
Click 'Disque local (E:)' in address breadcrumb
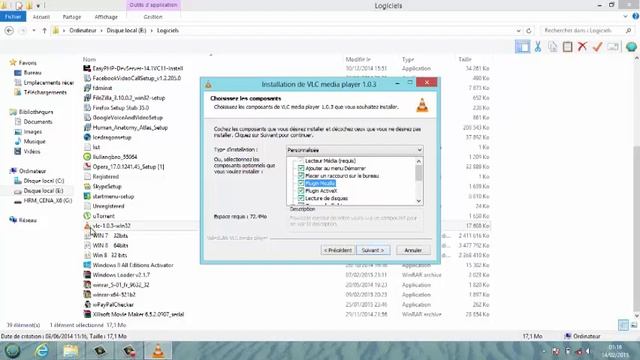(x=127, y=31)
